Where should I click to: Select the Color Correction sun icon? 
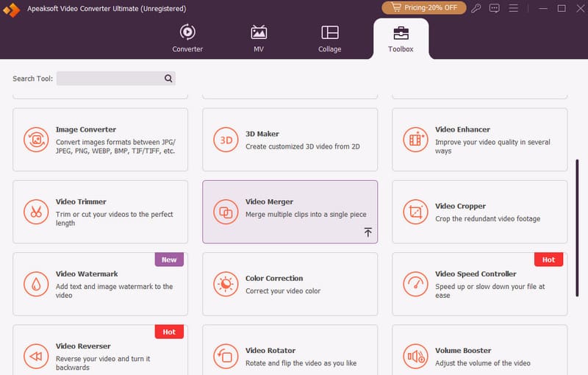tap(226, 284)
